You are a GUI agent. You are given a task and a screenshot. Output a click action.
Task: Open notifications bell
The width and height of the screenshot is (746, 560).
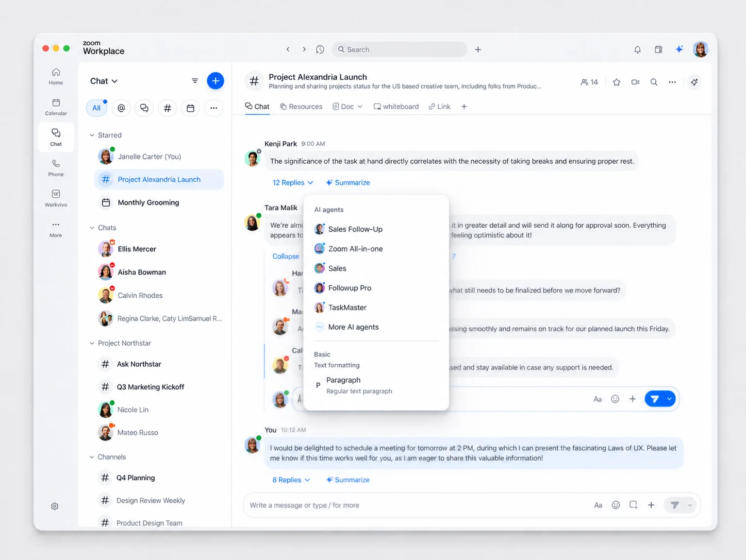[x=638, y=49]
